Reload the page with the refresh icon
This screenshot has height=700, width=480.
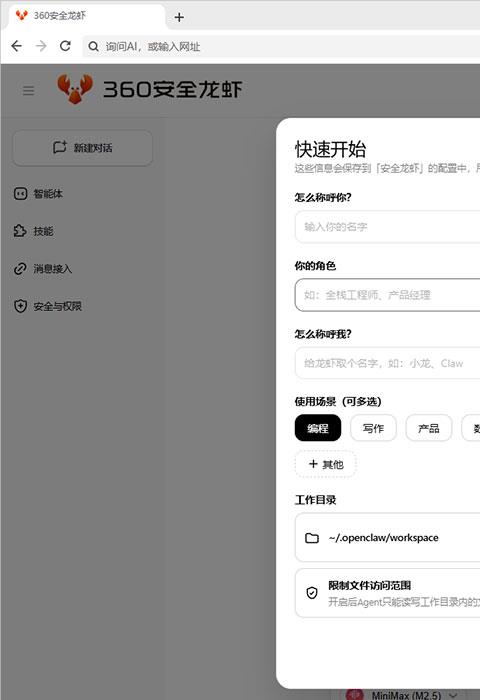click(x=65, y=46)
